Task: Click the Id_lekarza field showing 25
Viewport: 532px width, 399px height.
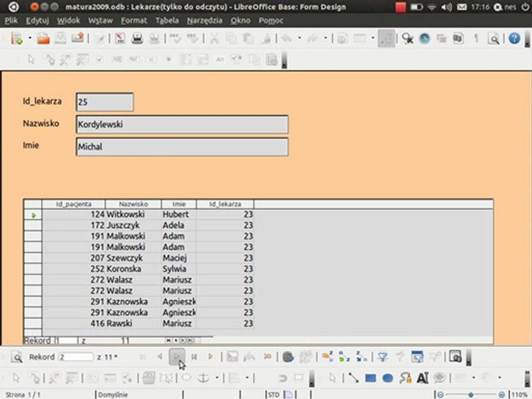Action: 105,102
